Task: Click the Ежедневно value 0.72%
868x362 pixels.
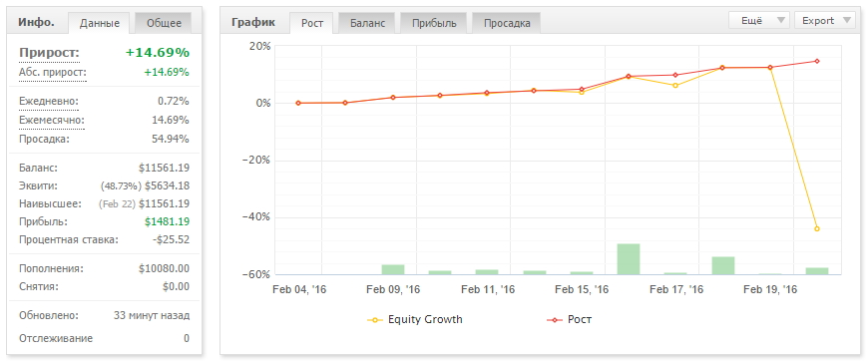Action: [174, 102]
